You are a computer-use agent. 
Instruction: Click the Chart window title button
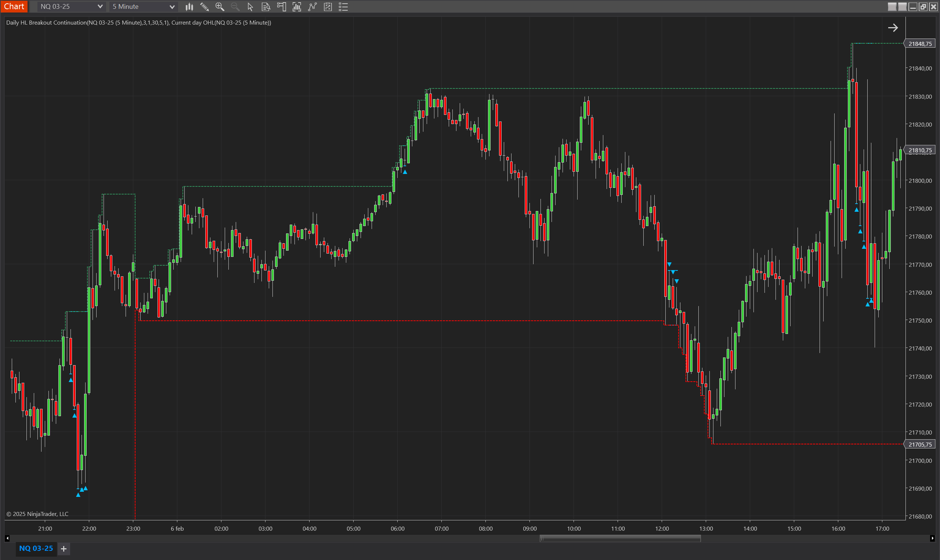pos(14,6)
